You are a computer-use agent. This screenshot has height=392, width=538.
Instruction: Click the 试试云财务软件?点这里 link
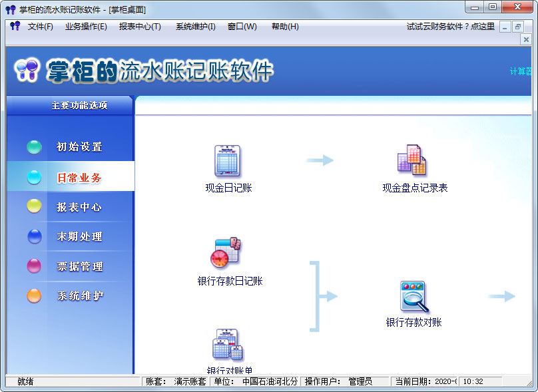point(451,27)
